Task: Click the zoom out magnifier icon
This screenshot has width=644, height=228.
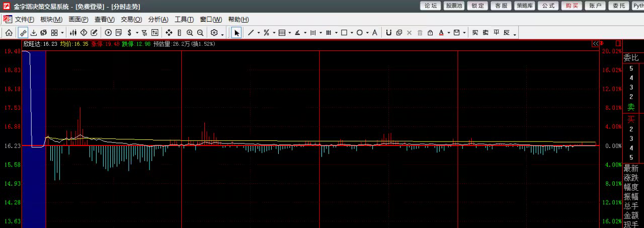Action: coord(200,33)
